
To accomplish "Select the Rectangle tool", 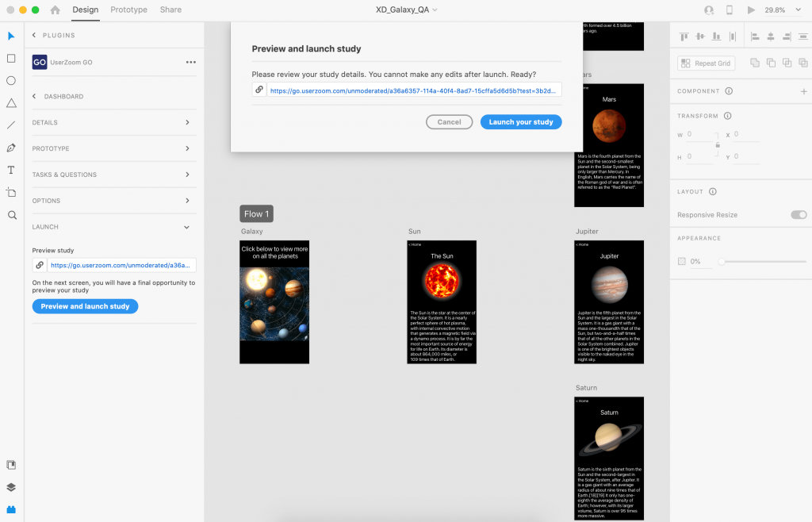I will [11, 59].
